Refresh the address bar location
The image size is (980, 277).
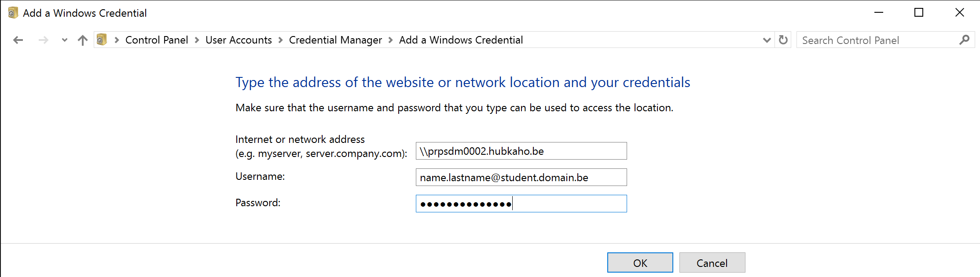pos(783,40)
